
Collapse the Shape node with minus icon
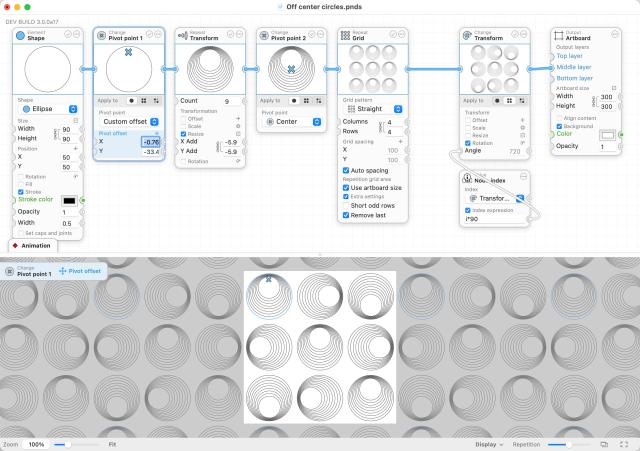(x=76, y=34)
